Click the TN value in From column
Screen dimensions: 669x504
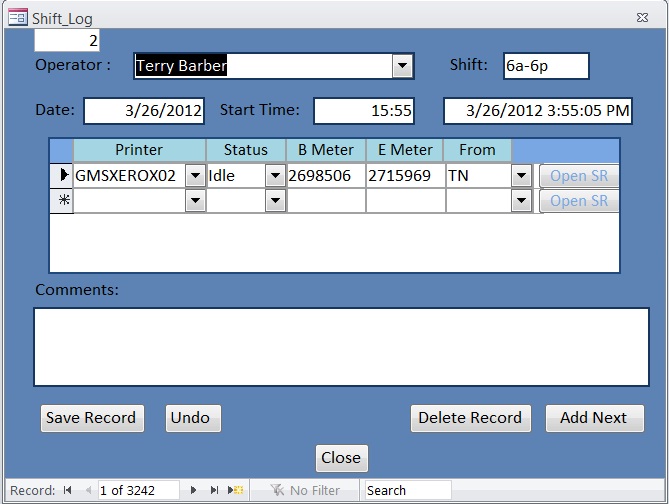coord(479,175)
